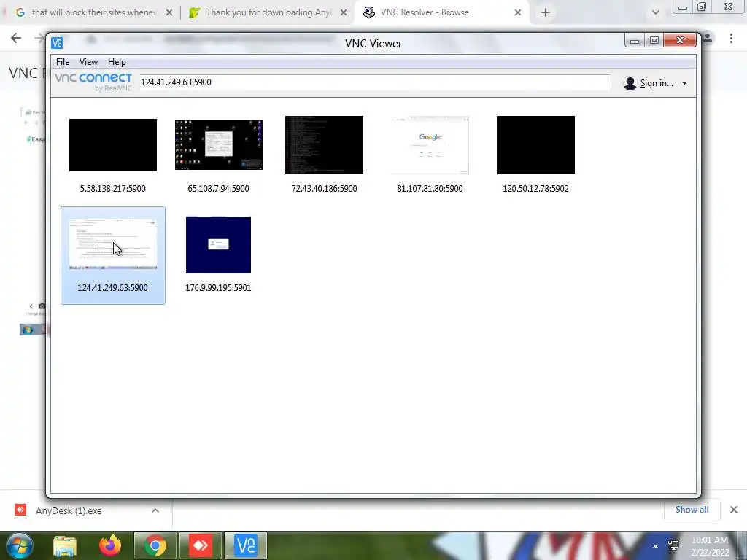Open Windows Explorer from the taskbar
Viewport: 747px width, 560px height.
pyautogui.click(x=65, y=545)
